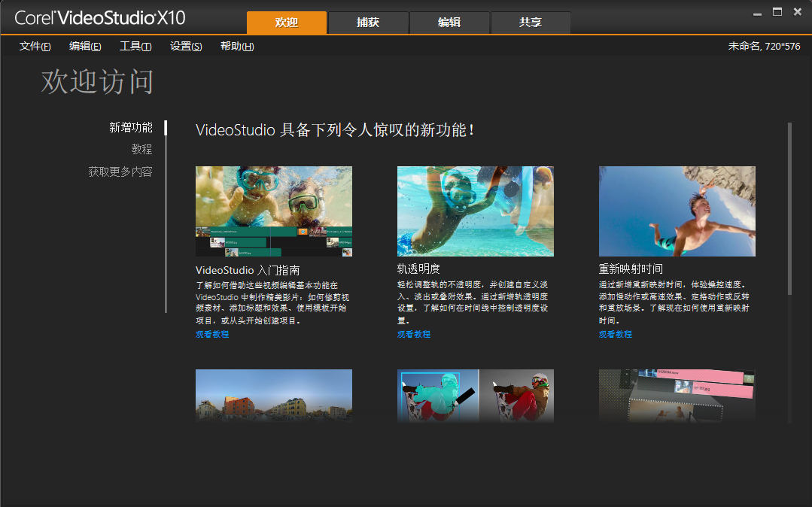
Task: Click the 未命名, 720*576 project label
Action: (764, 46)
